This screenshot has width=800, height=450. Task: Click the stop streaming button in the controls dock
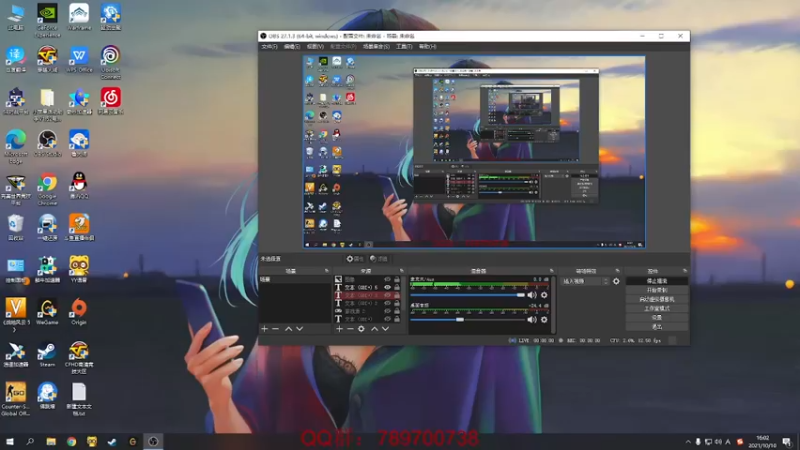pyautogui.click(x=657, y=281)
